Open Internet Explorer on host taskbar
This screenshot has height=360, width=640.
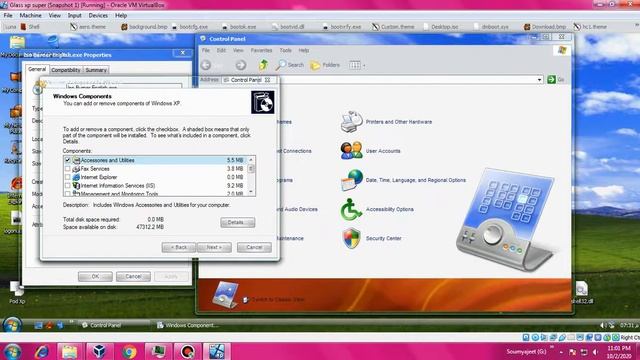point(42,351)
